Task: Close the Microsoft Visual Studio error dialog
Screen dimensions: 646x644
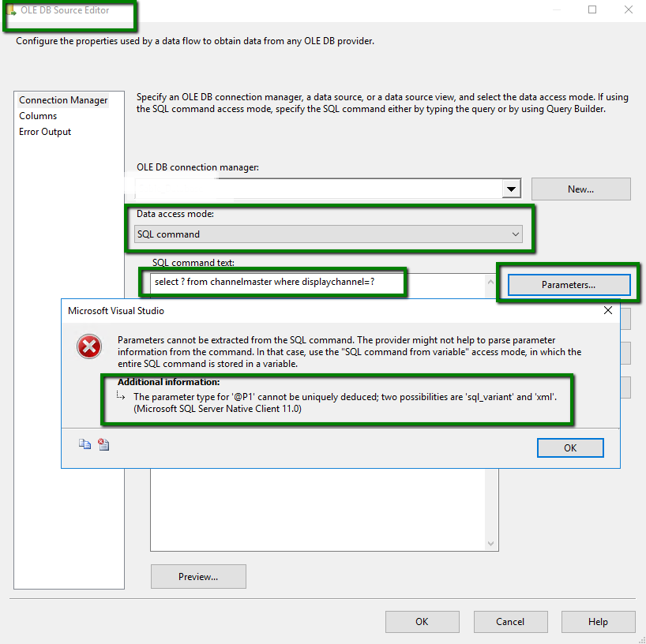Action: coord(607,310)
